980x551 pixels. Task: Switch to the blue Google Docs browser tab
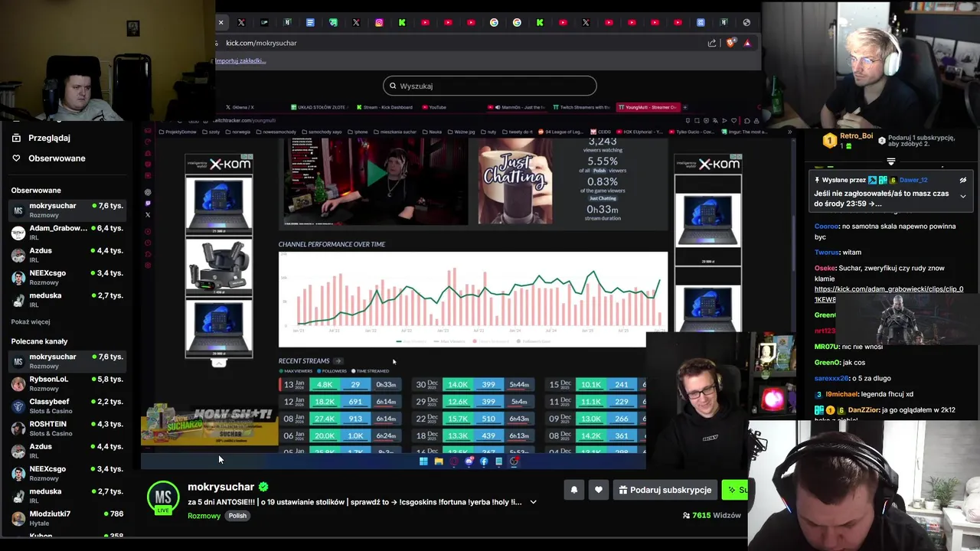pyautogui.click(x=310, y=22)
